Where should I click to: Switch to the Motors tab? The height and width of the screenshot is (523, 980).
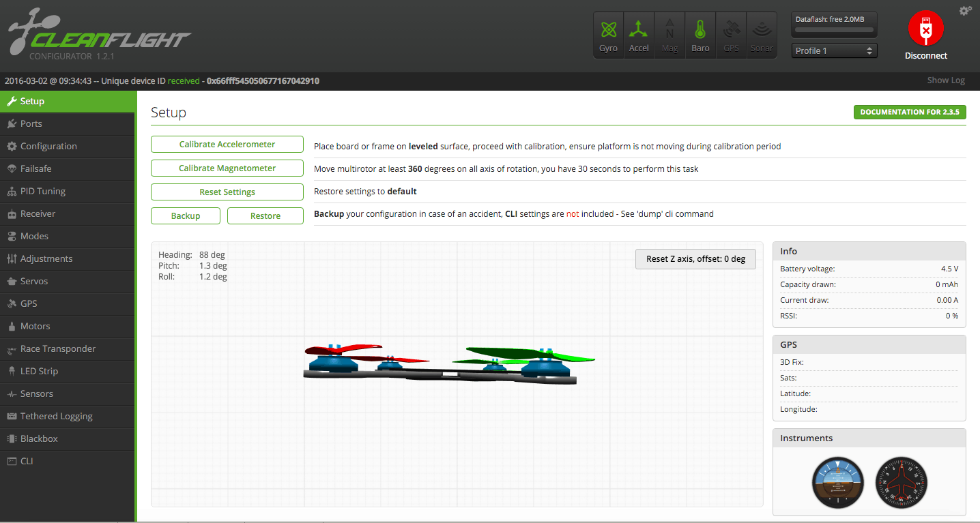coord(35,326)
